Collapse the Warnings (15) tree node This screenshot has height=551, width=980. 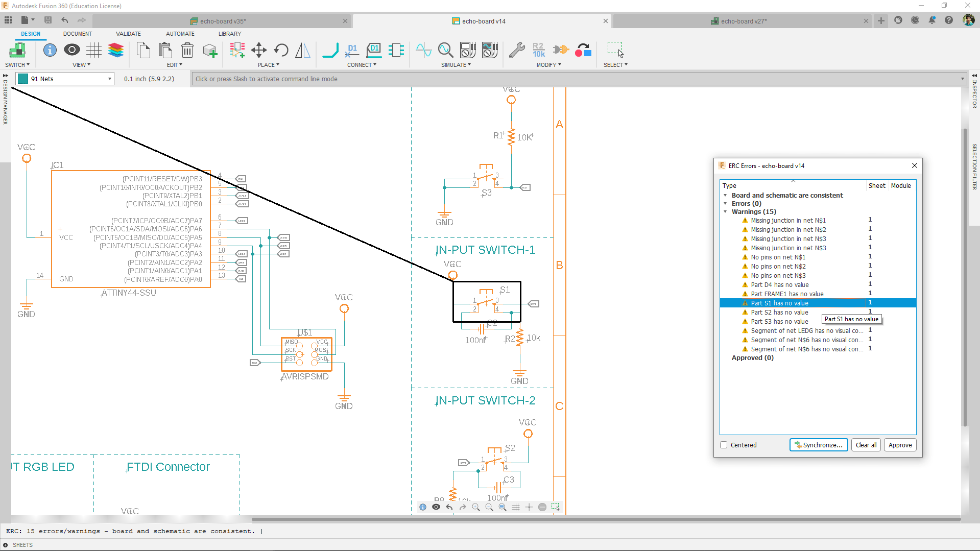pyautogui.click(x=725, y=212)
